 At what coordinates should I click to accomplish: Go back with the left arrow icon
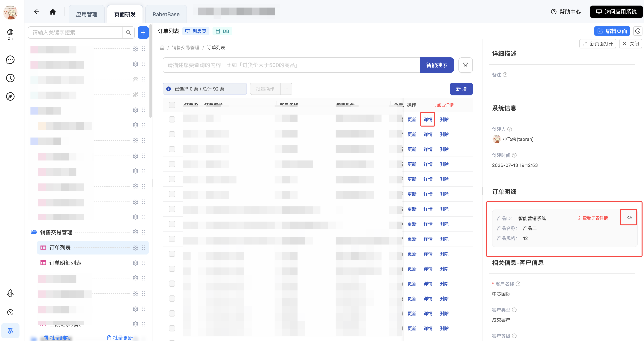37,12
